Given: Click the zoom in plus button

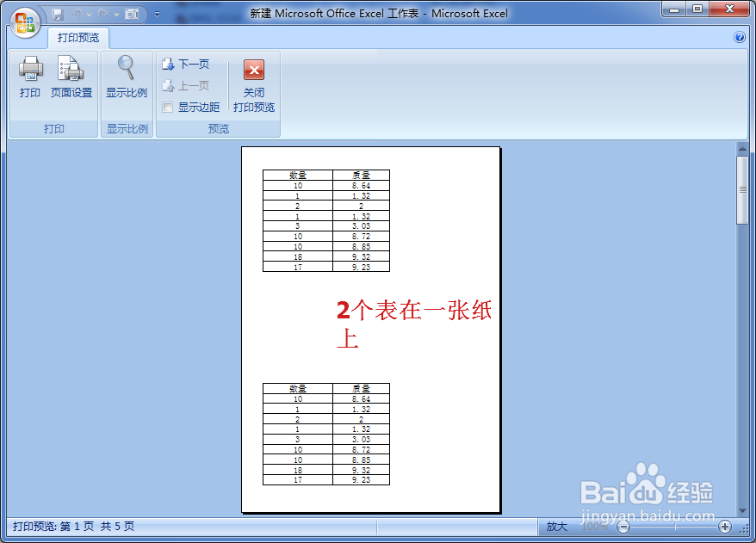Looking at the screenshot, I should point(725,527).
